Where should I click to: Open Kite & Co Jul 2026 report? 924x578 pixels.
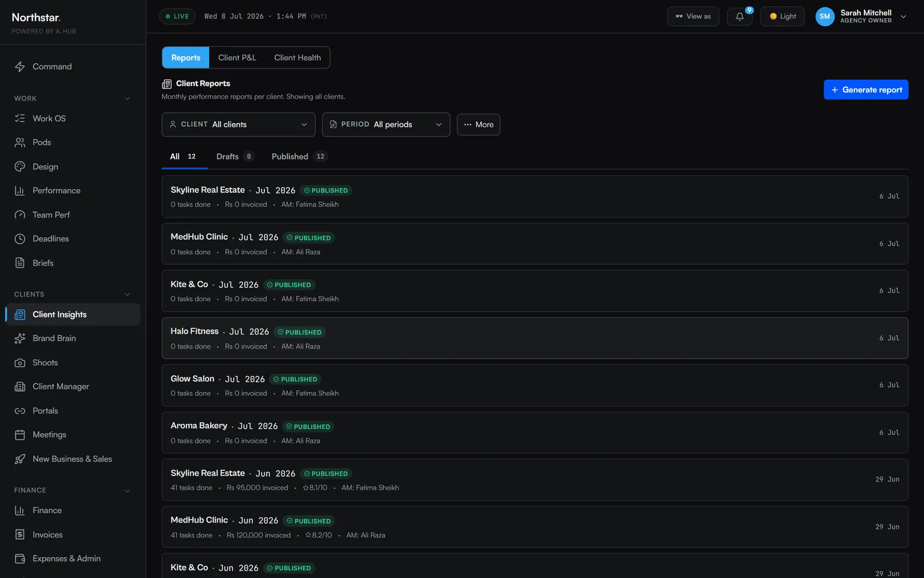(535, 291)
